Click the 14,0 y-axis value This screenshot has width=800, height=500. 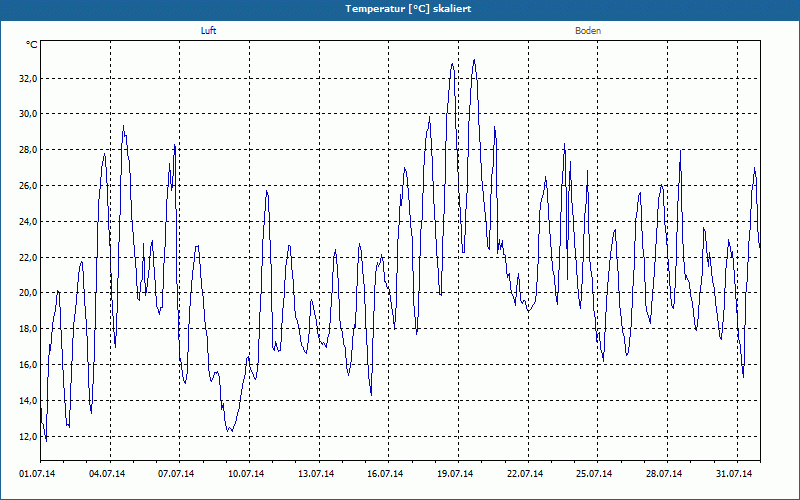point(28,401)
